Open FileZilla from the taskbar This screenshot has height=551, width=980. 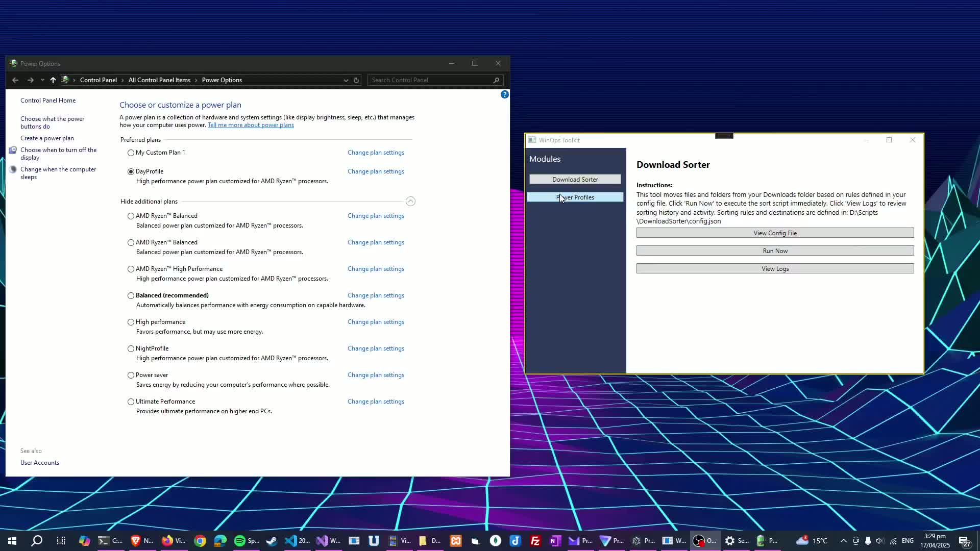tap(535, 541)
